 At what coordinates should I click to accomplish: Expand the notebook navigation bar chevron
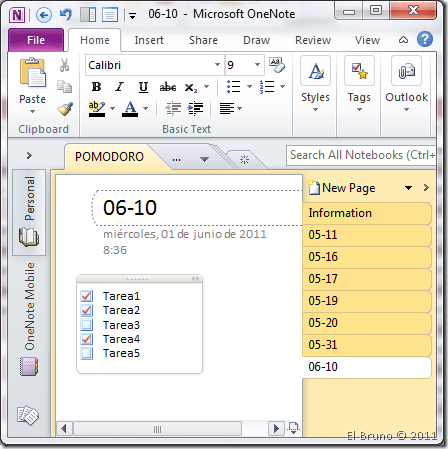pos(29,155)
